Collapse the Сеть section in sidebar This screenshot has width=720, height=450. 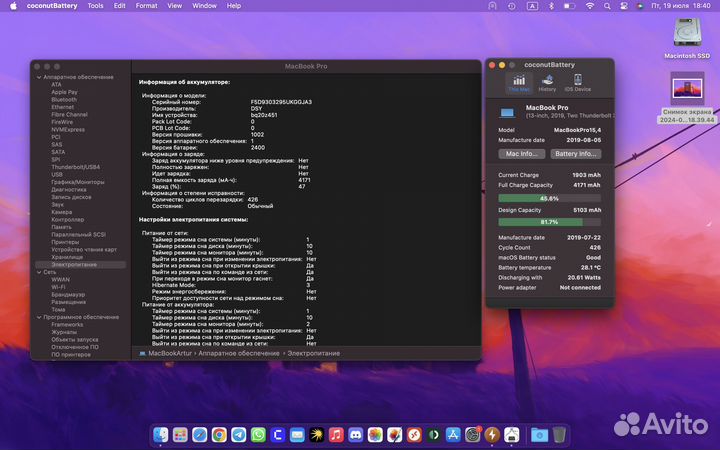tap(39, 272)
